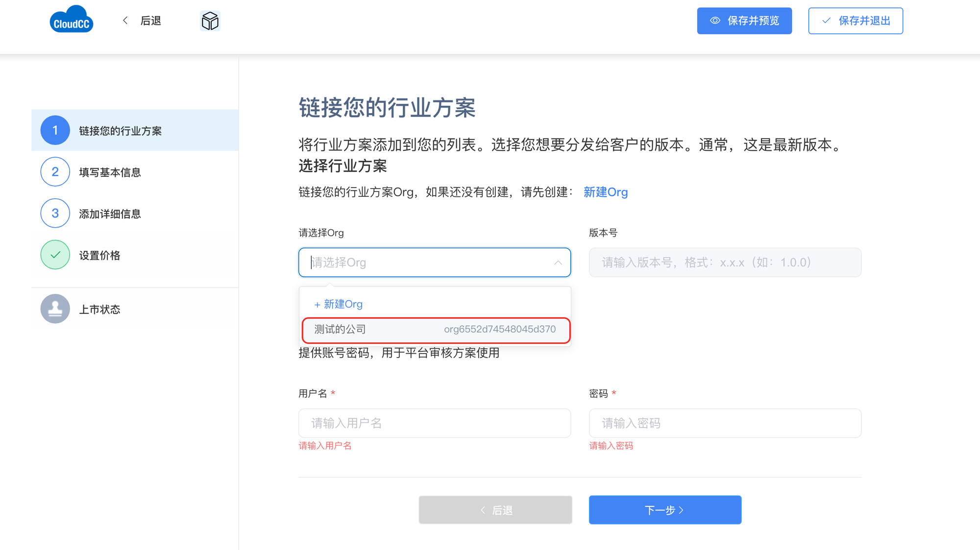
Task: Open the 添加详细信息 step
Action: point(110,214)
